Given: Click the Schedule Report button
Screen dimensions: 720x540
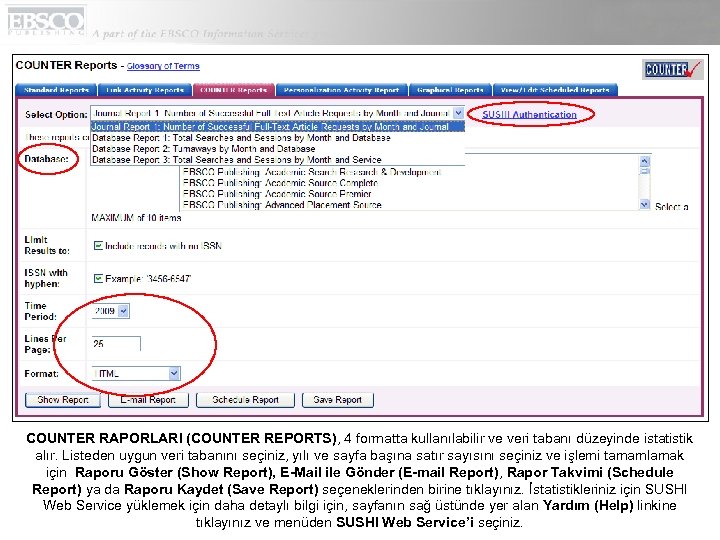Looking at the screenshot, I should click(x=245, y=400).
